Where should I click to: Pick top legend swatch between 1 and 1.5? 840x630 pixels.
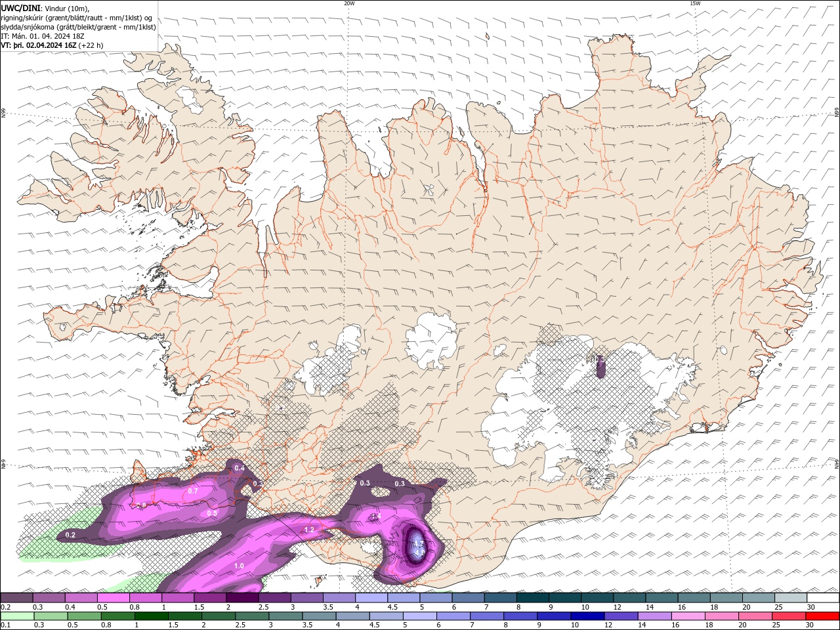pos(178,598)
